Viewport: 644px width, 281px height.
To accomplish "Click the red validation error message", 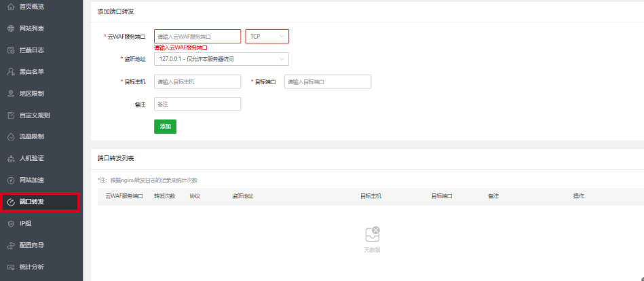I will point(181,48).
